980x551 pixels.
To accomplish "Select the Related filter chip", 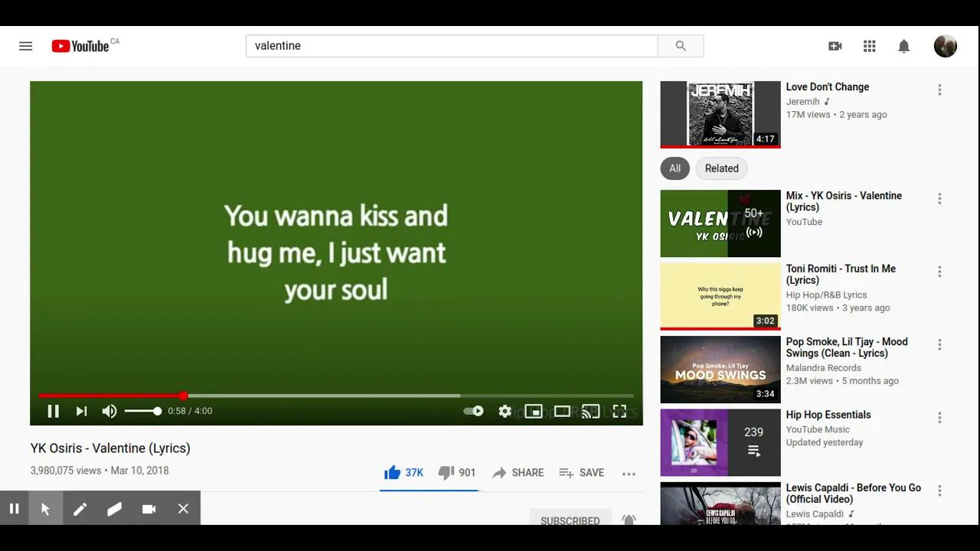I will click(722, 168).
